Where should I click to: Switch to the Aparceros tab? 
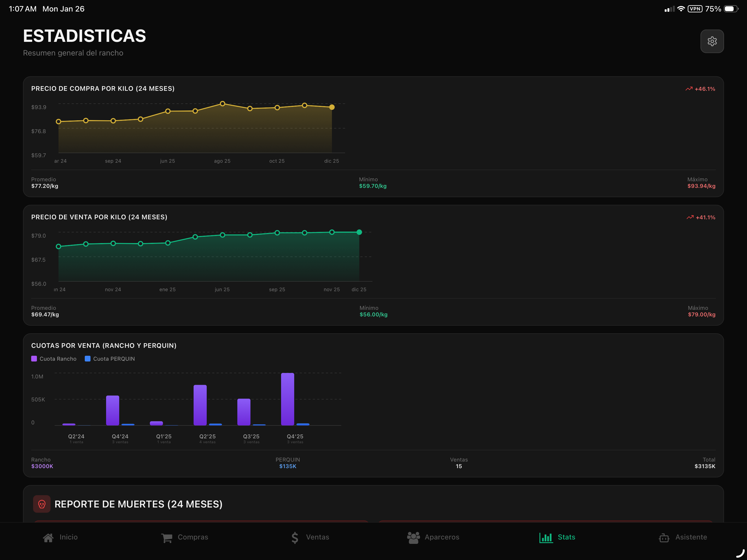[x=433, y=537]
